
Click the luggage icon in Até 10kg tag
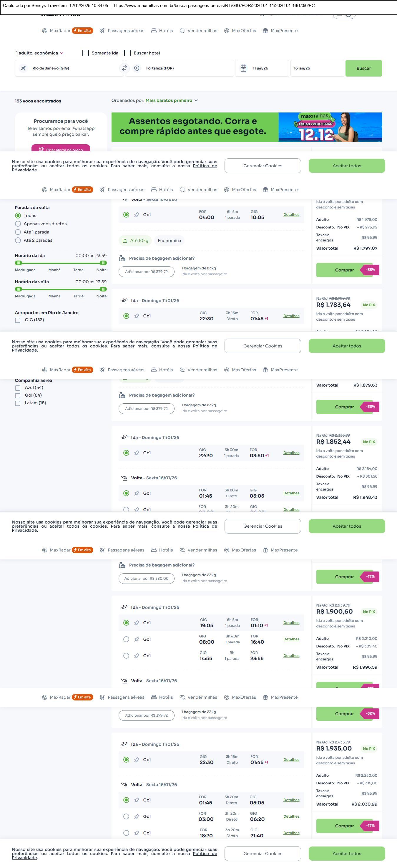coord(125,241)
